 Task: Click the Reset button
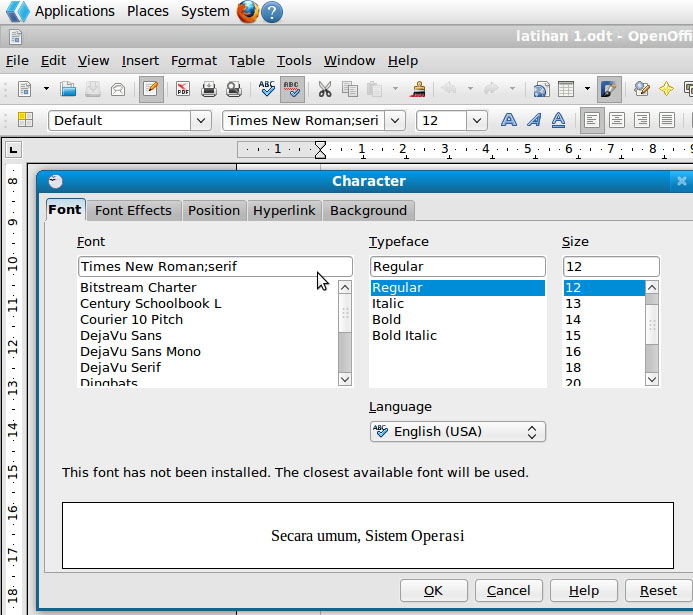(658, 591)
